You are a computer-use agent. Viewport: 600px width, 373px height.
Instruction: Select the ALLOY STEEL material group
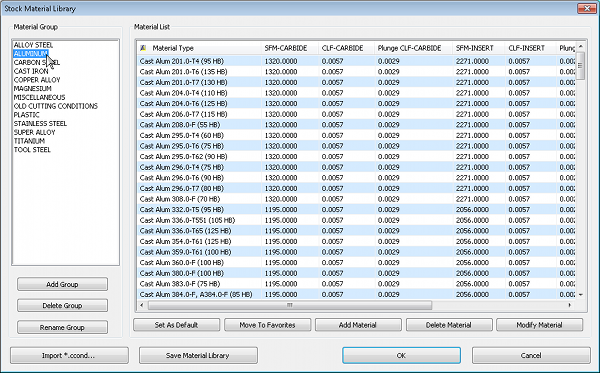pos(33,45)
